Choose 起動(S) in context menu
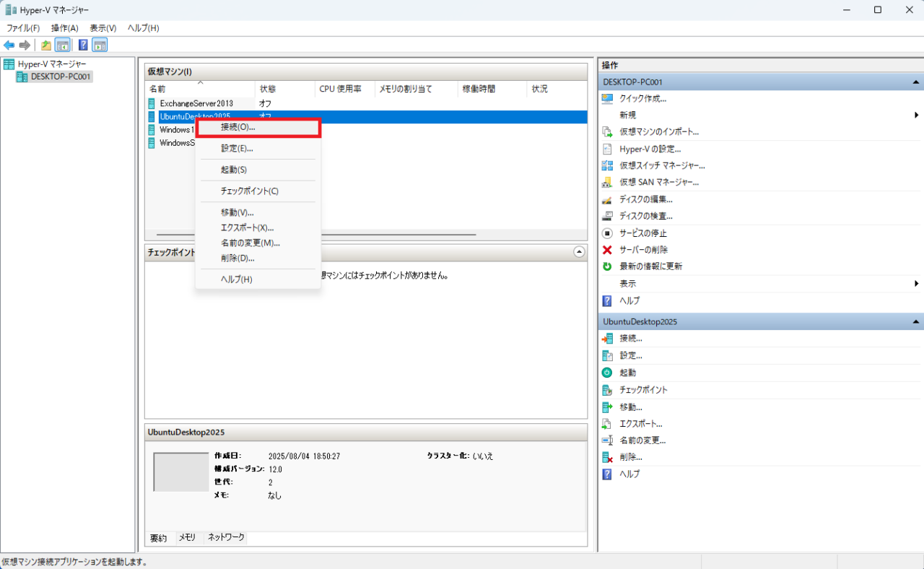The width and height of the screenshot is (924, 569). coord(258,170)
